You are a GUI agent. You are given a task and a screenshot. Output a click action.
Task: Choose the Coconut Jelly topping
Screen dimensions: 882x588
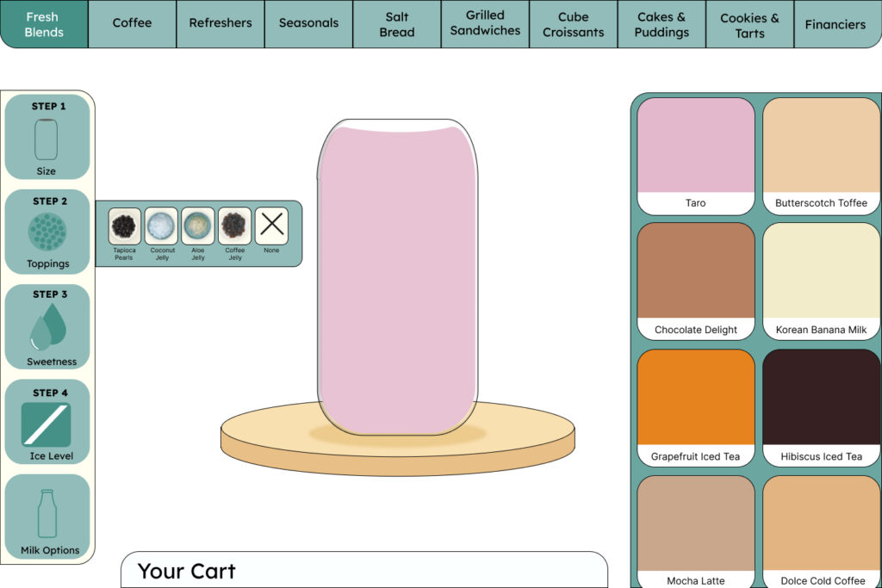pos(161,226)
